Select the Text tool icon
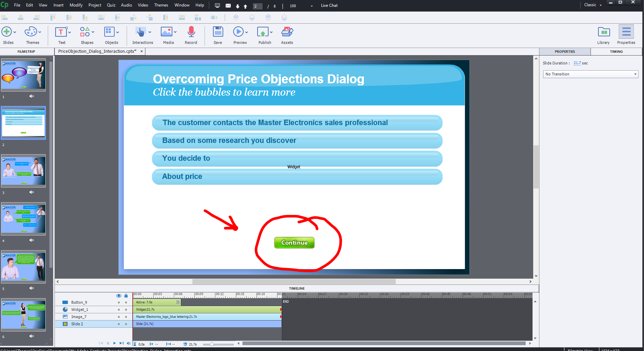The image size is (644, 351). click(61, 32)
